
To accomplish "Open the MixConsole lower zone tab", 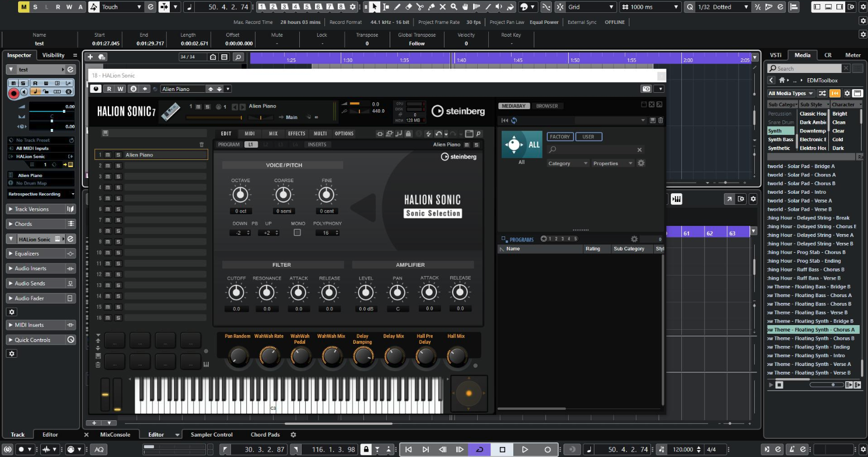I will pyautogui.click(x=115, y=434).
